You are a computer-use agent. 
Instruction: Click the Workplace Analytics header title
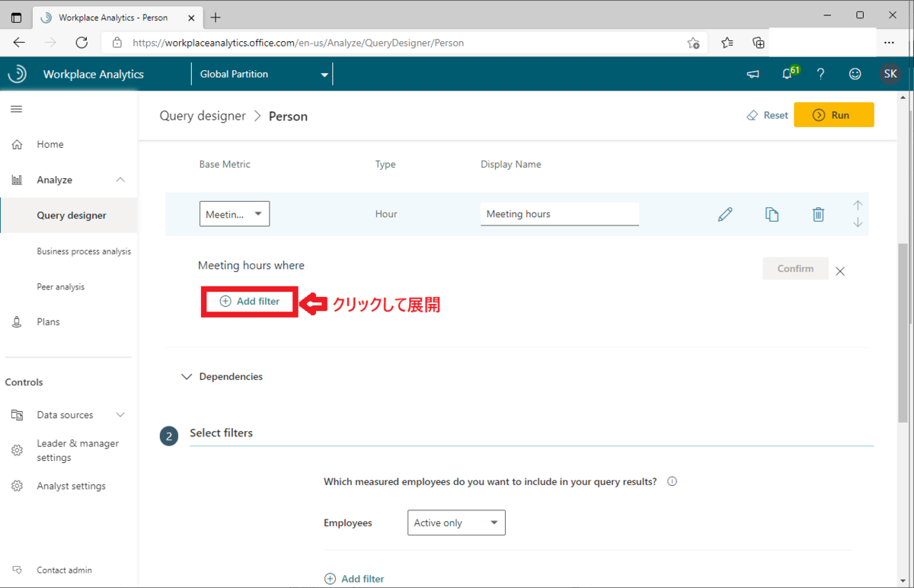pos(94,74)
